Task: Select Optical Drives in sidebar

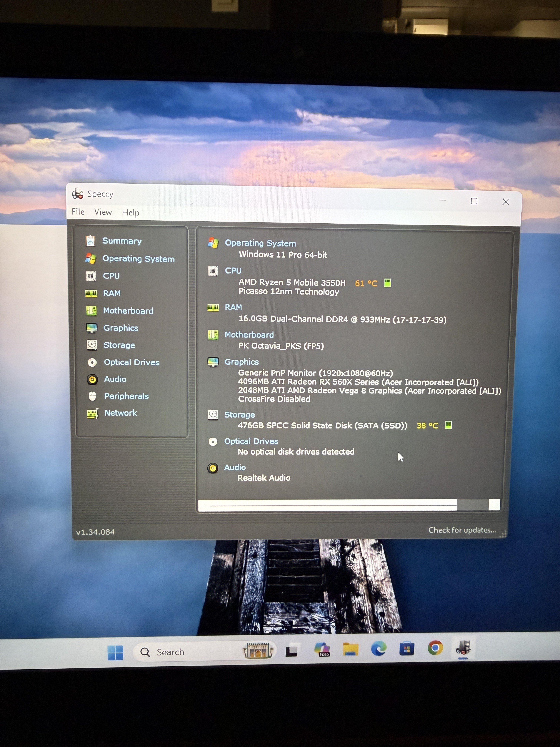Action: point(132,362)
